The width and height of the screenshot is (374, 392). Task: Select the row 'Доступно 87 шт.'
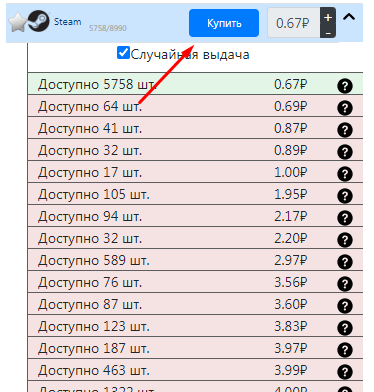tap(195, 304)
